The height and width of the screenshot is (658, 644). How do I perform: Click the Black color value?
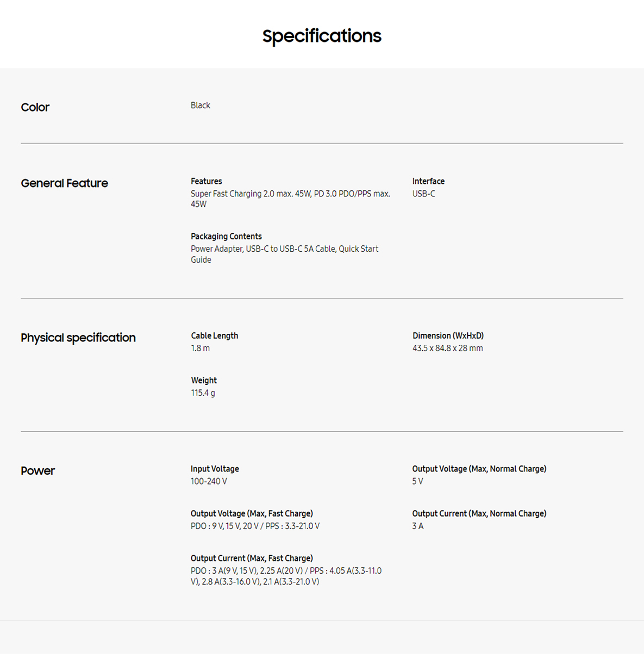[x=201, y=105]
